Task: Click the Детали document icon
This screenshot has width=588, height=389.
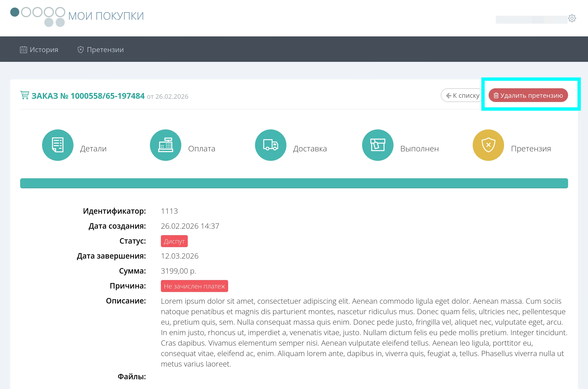Action: pyautogui.click(x=58, y=145)
